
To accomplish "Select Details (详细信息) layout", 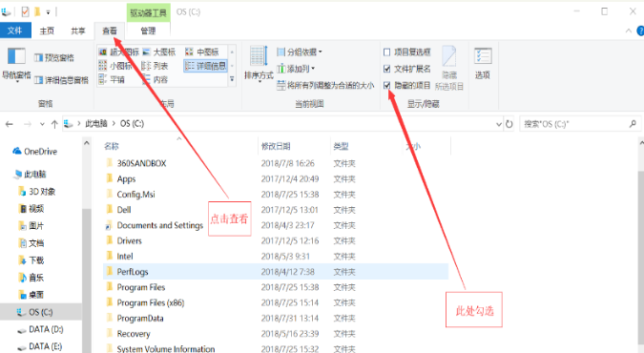I will click(205, 66).
